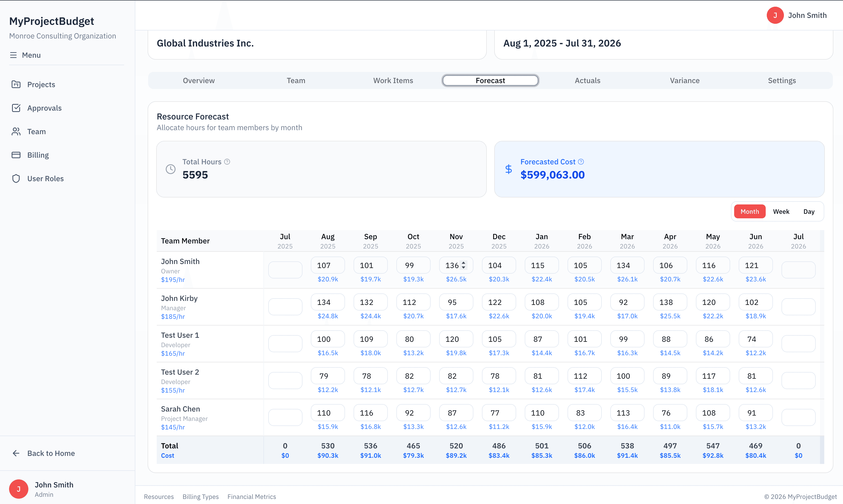Switch to the Actuals tab

(x=587, y=80)
